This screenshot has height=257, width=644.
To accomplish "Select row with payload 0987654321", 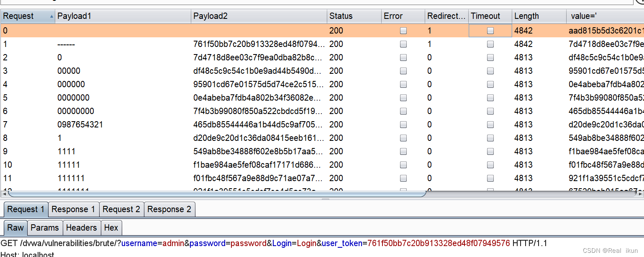I will click(x=322, y=125).
